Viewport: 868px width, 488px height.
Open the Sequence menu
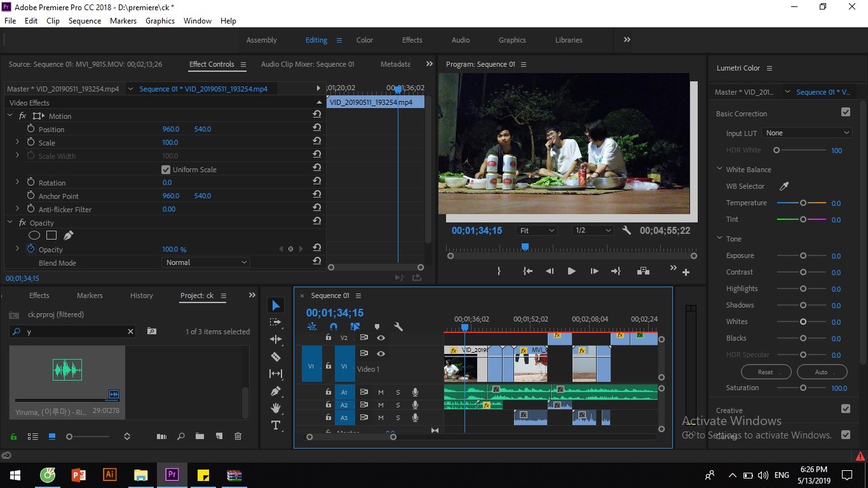[85, 21]
